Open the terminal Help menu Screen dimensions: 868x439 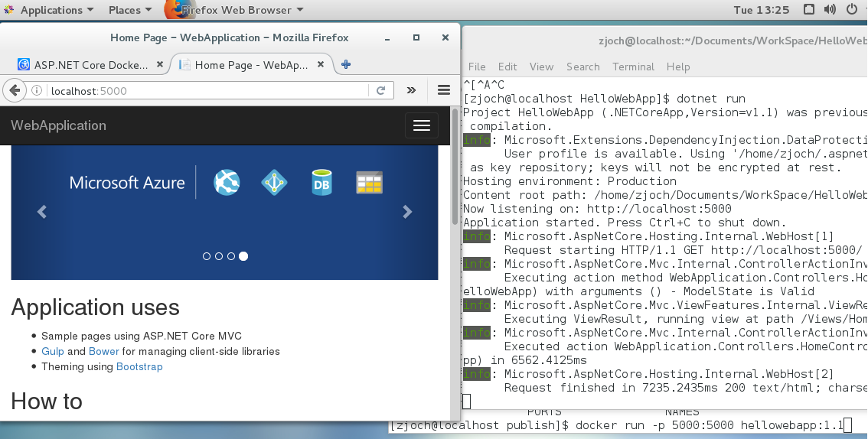(678, 67)
